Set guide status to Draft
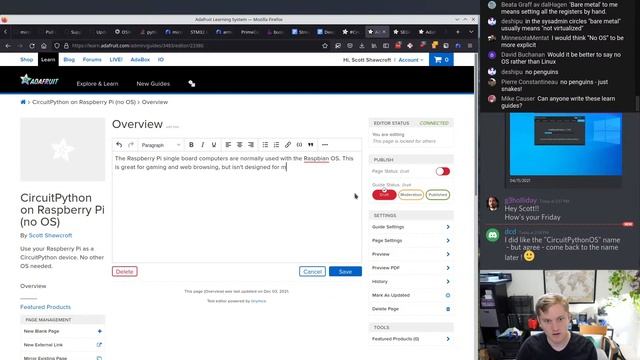 (x=384, y=195)
